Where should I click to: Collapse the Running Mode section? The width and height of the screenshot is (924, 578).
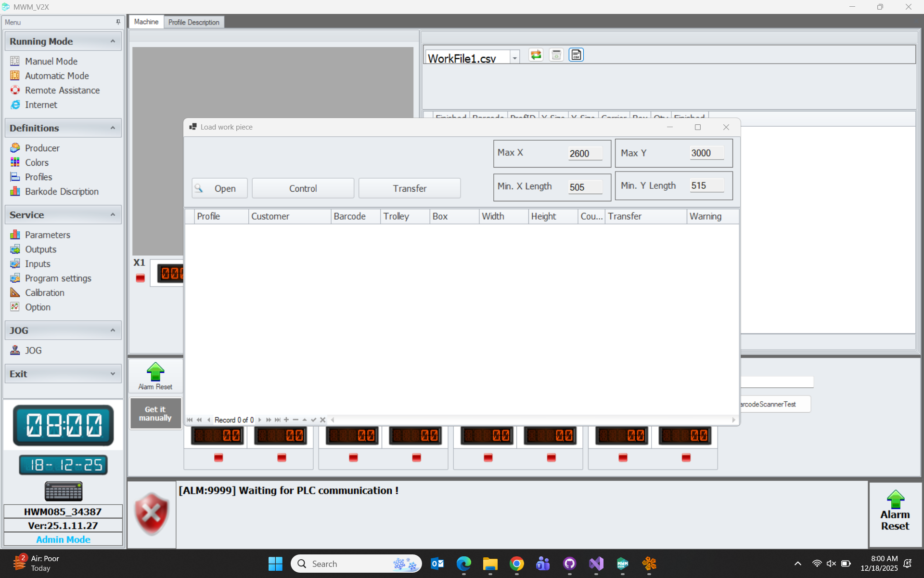tap(113, 41)
